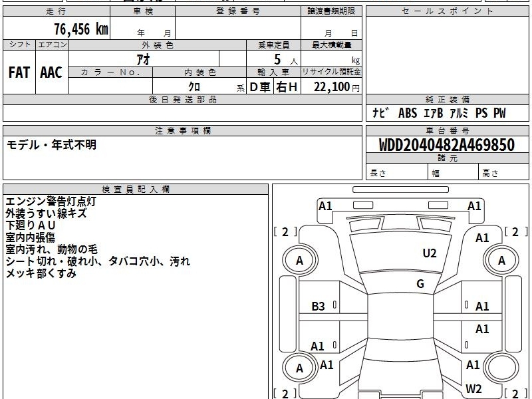The height and width of the screenshot is (399, 532).
Task: Click the 登録番号 header cell
Action: pos(238,11)
